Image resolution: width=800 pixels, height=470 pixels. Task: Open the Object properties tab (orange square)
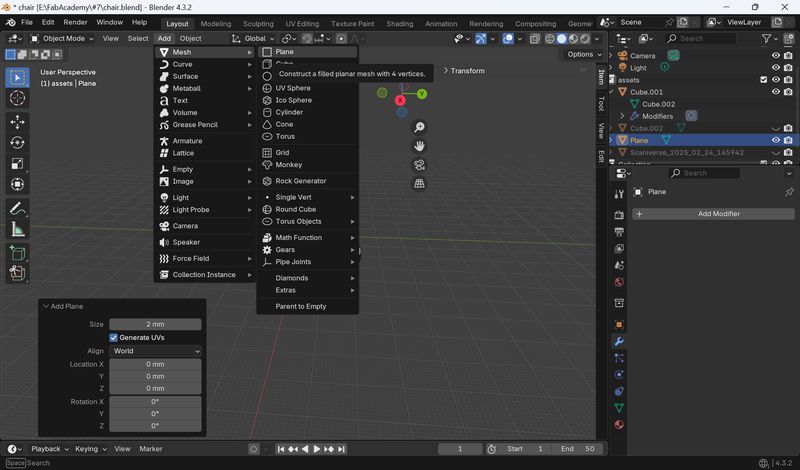click(619, 325)
